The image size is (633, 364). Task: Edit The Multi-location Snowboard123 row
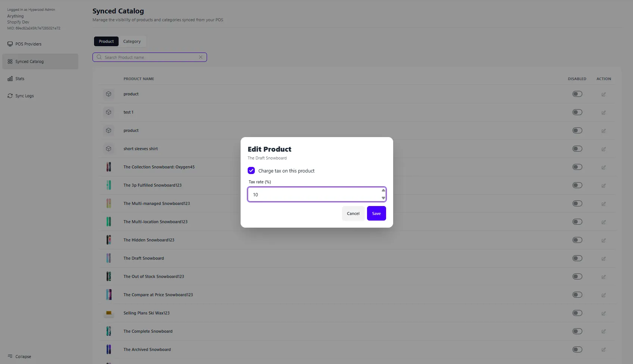[604, 222]
